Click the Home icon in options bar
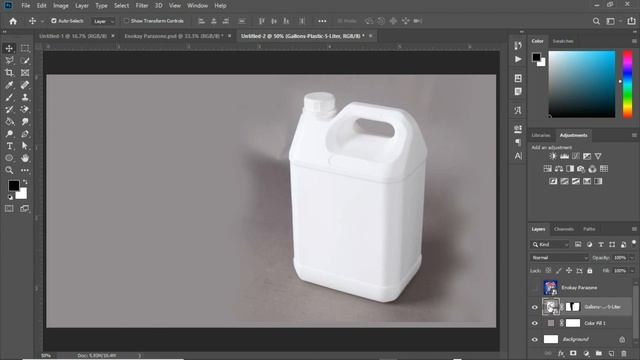640x360 pixels. 13,21
